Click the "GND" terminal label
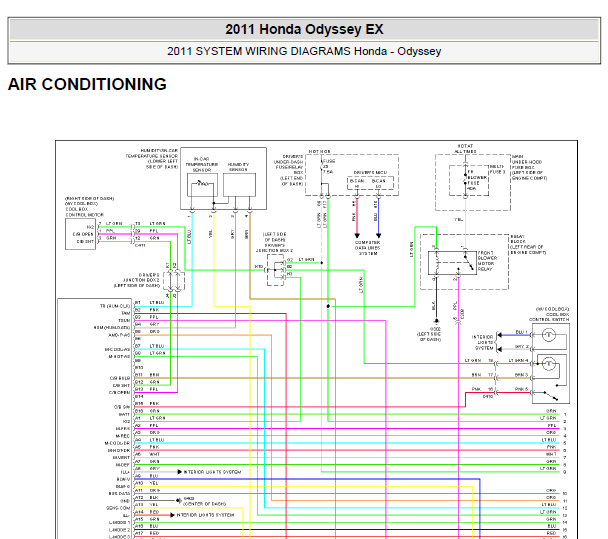Viewport: 608px width, 539px height. (125, 501)
